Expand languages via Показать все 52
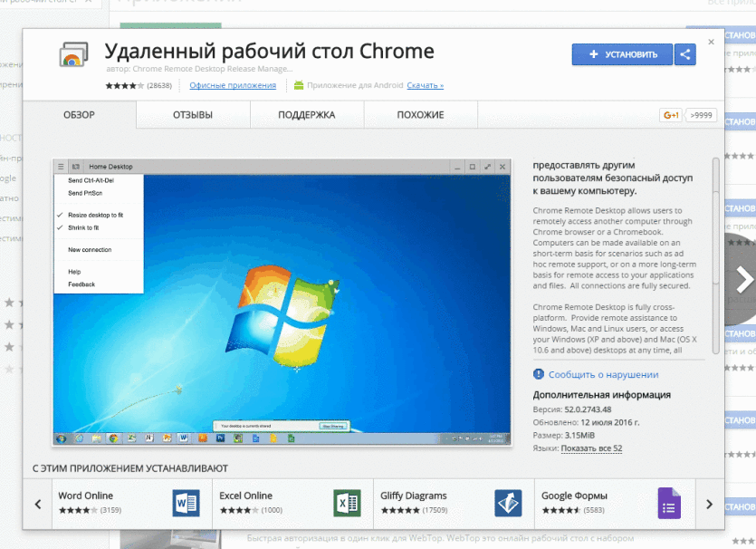 [x=591, y=448]
